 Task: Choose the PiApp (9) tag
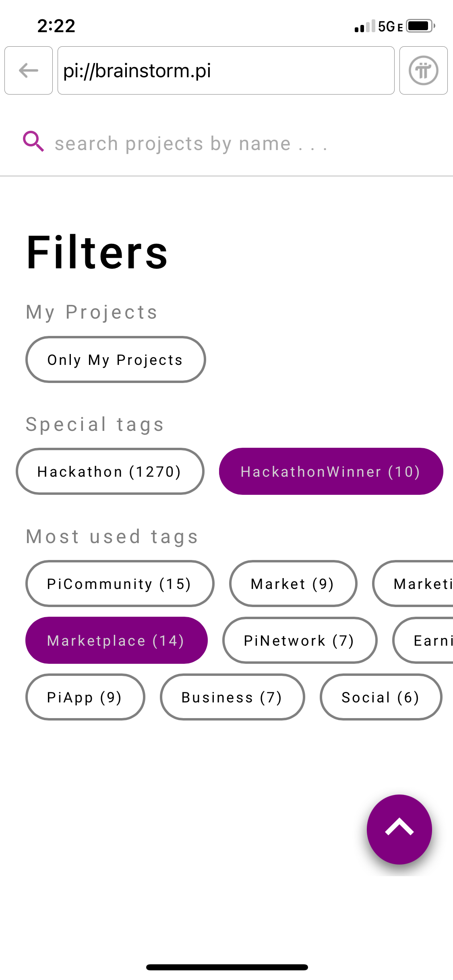[85, 697]
